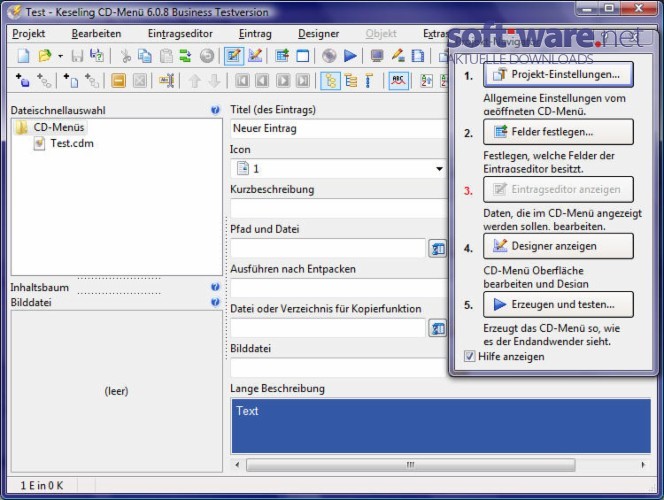Go to next entry navigation button
The width and height of the screenshot is (664, 500).
[283, 80]
